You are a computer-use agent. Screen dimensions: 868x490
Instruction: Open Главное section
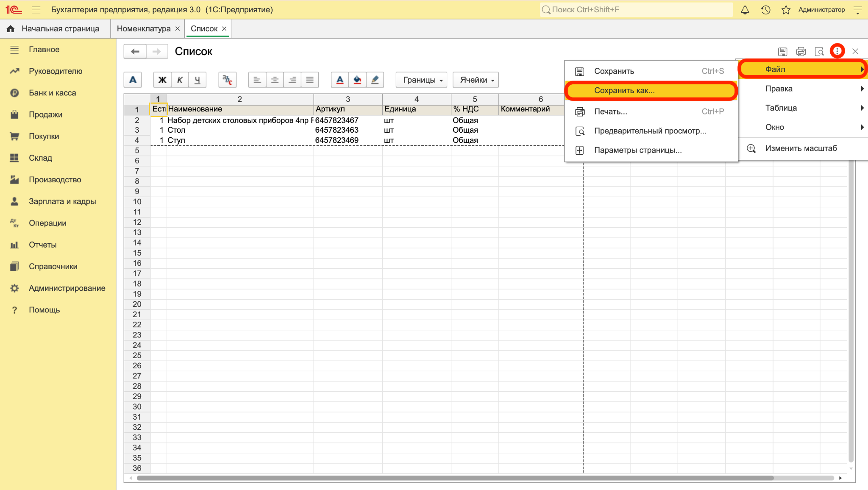click(x=58, y=50)
